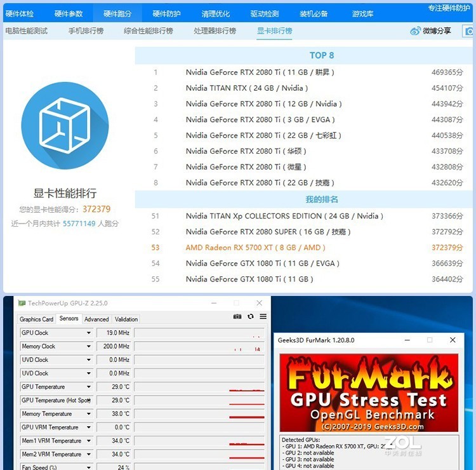Select the 硬件跑分 top menu tab

[117, 14]
